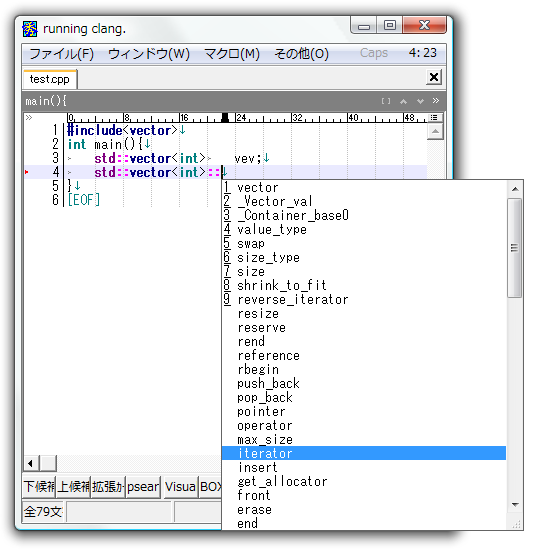Select 'rbegin' completion entry

tap(364, 370)
